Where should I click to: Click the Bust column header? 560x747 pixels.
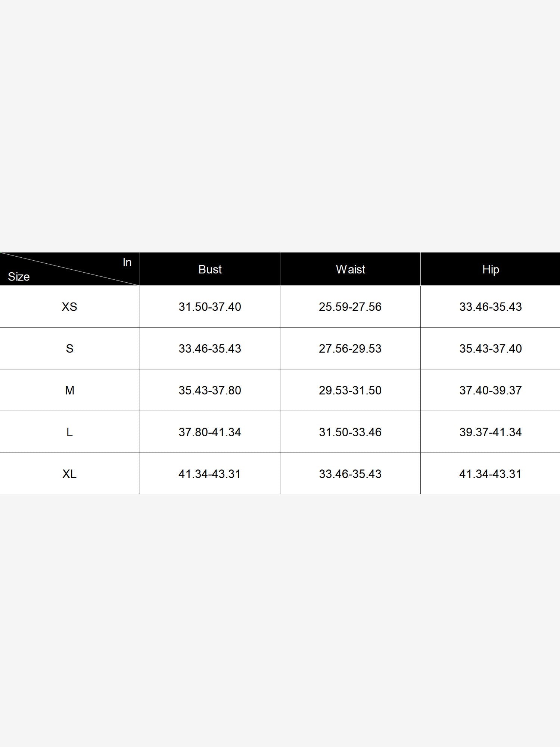coord(210,269)
